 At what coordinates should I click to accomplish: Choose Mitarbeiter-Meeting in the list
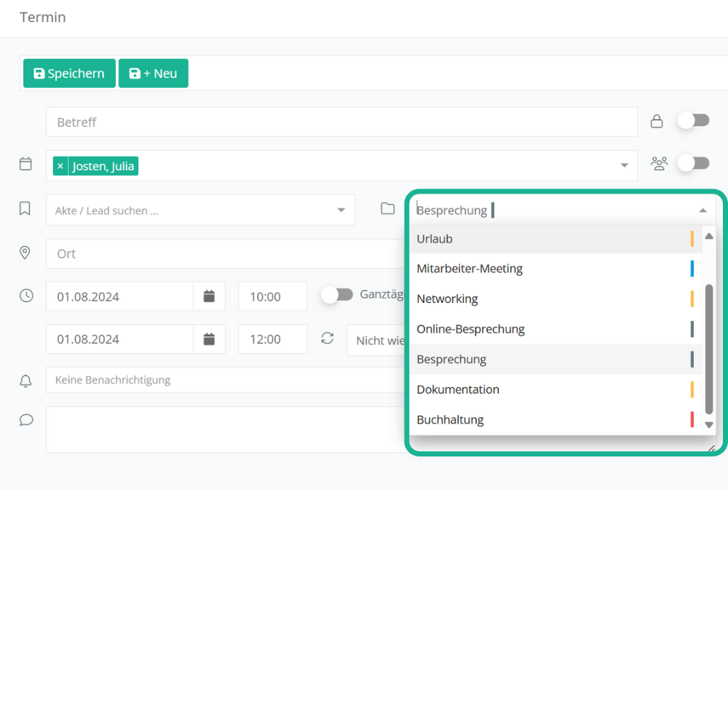point(470,269)
